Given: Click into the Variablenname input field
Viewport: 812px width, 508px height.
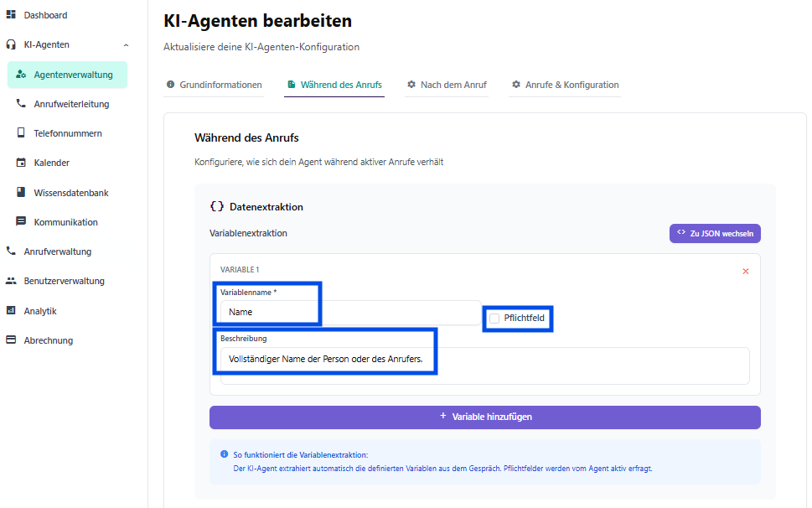Looking at the screenshot, I should pyautogui.click(x=349, y=312).
